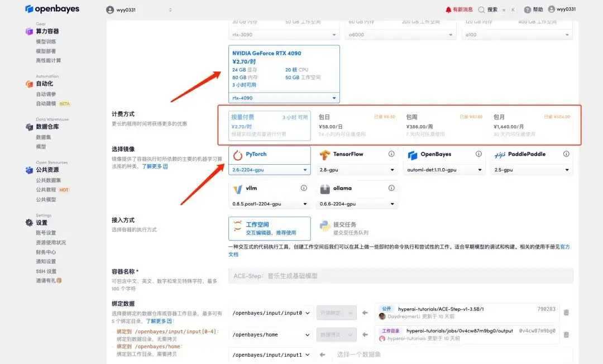Viewport: 603px width, 364px height.
Task: Open 高性能计算 in sidebar
Action: click(x=49, y=60)
